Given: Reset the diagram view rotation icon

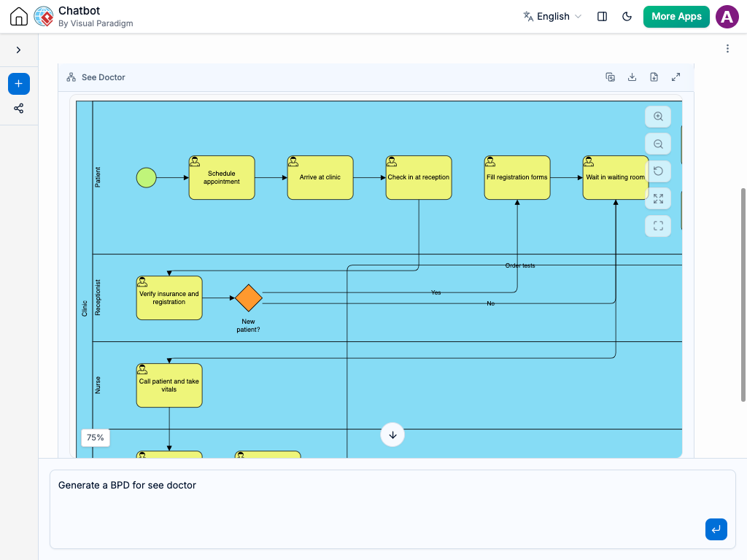Looking at the screenshot, I should click(x=658, y=171).
